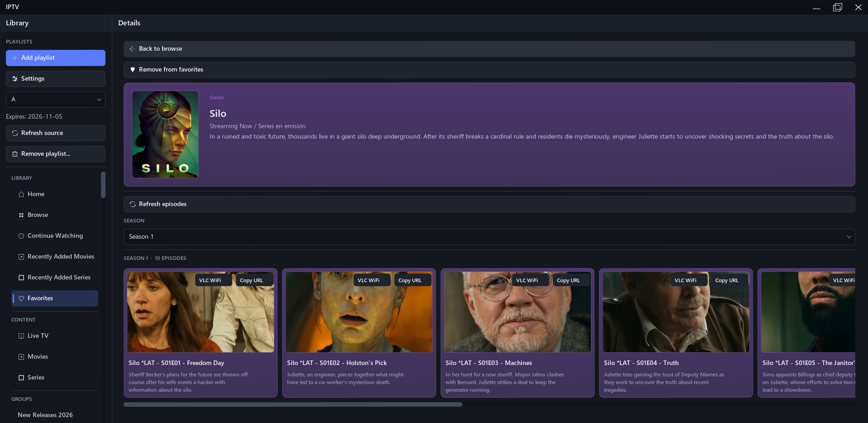Viewport: 868px width, 423px height.
Task: Click the back arrow icon on Back to browse
Action: (133, 49)
